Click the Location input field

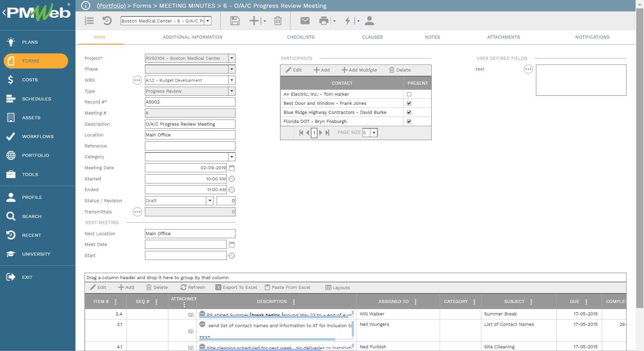point(190,135)
